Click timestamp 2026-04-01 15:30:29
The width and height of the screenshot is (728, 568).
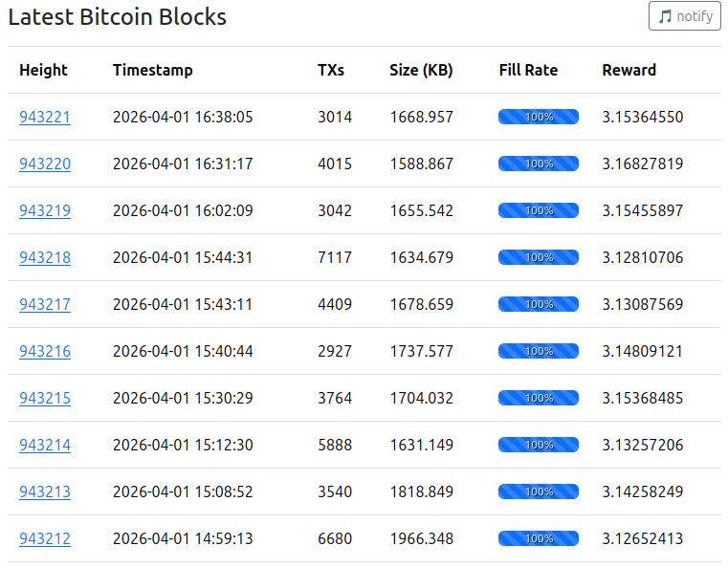183,398
